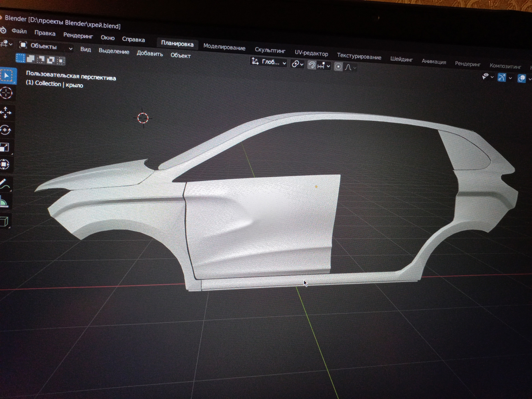The image size is (532, 399).
Task: Click the Blender logo icon
Action: (3, 30)
